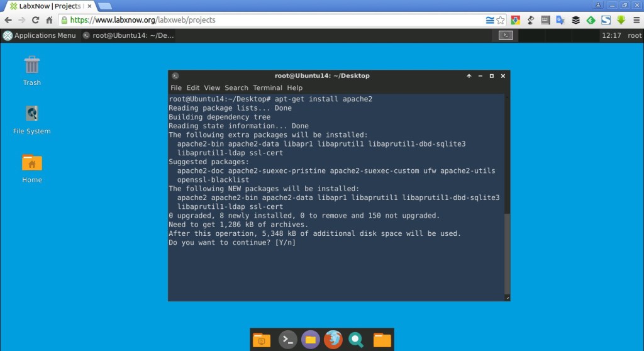Open the Chrome hamburger menu
The height and width of the screenshot is (351, 644).
(x=636, y=19)
